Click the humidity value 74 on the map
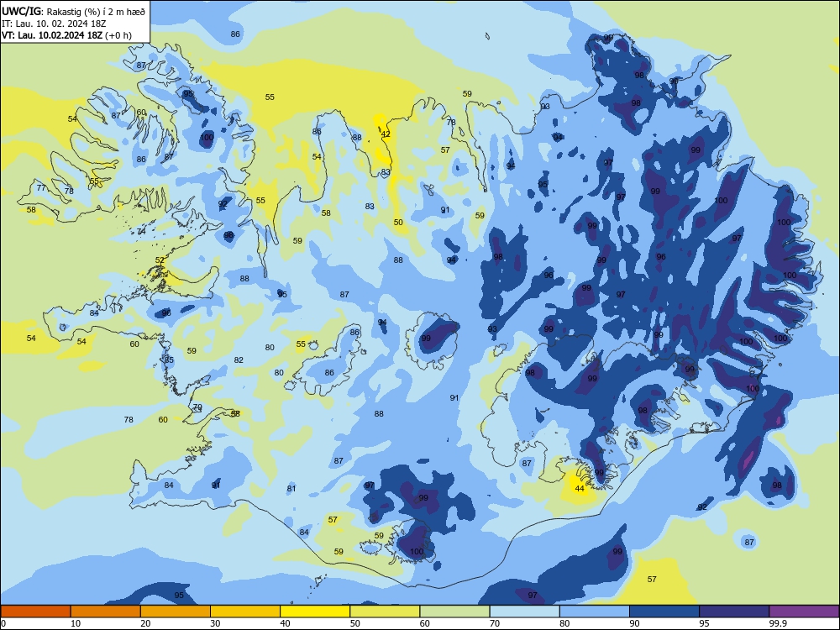This screenshot has width=840, height=630. pos(141,232)
